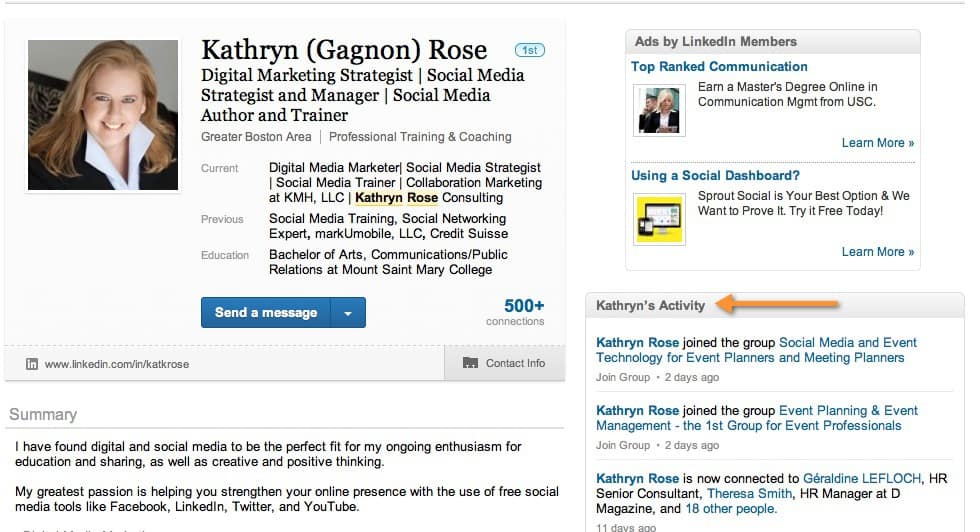Open Kathryn Rose's profile photo
This screenshot has width=980, height=532.
(x=103, y=115)
